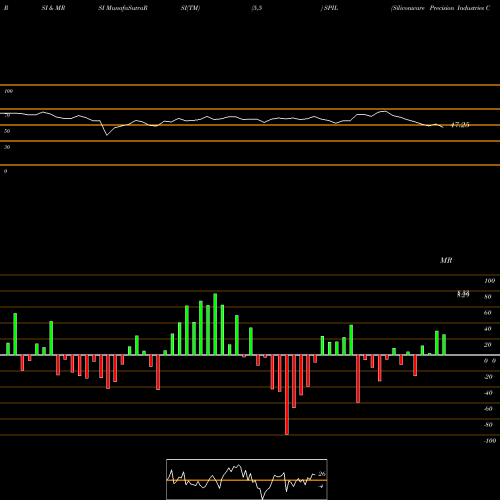Click the -60 label on MR axis
This screenshot has width=500, height=500.
pyautogui.click(x=488, y=409)
